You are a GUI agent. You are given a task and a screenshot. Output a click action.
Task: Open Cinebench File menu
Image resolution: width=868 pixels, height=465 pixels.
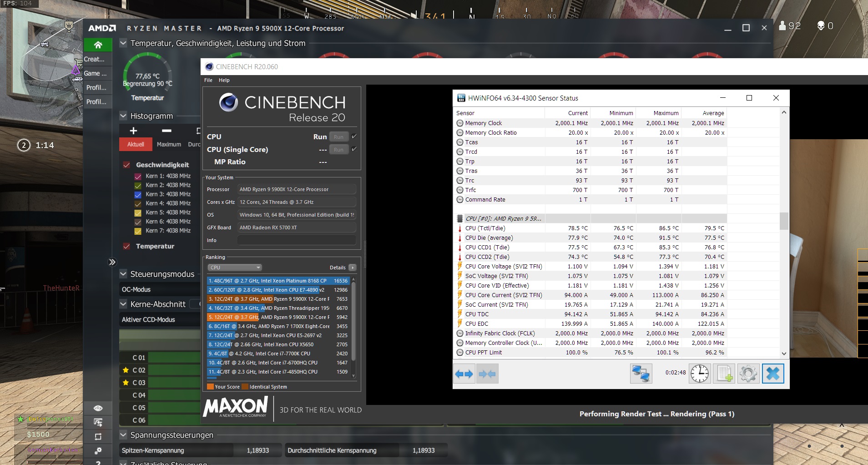point(208,80)
